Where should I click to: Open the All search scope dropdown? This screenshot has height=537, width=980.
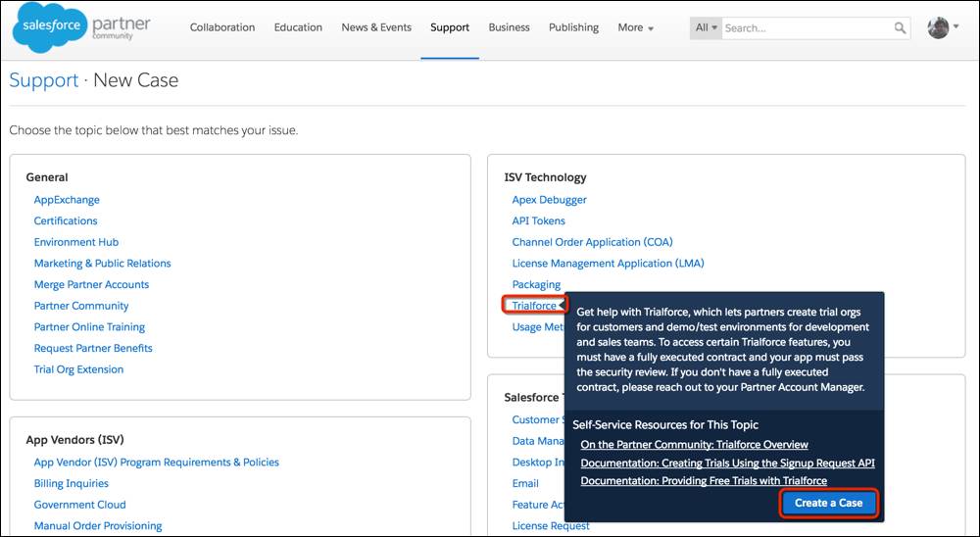(707, 27)
